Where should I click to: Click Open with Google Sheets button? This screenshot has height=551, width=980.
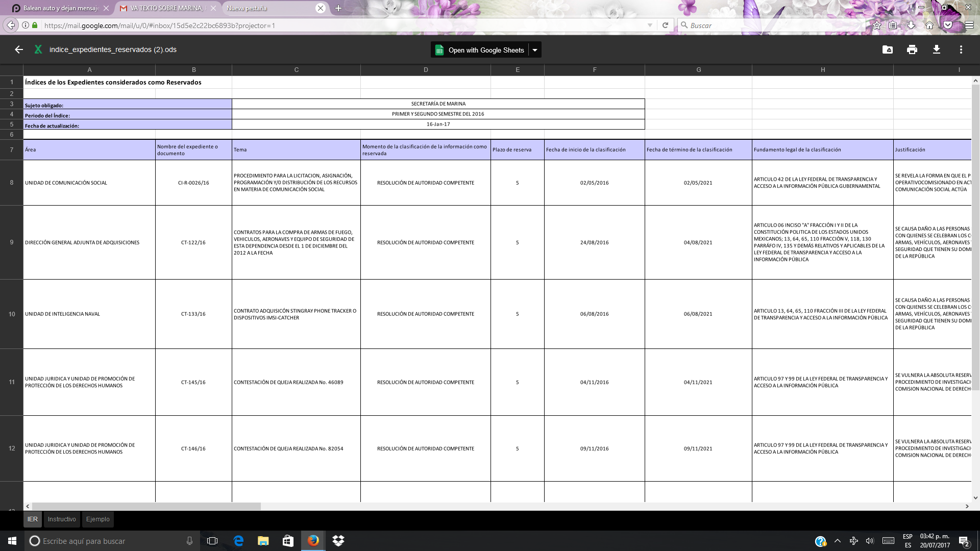pyautogui.click(x=480, y=50)
